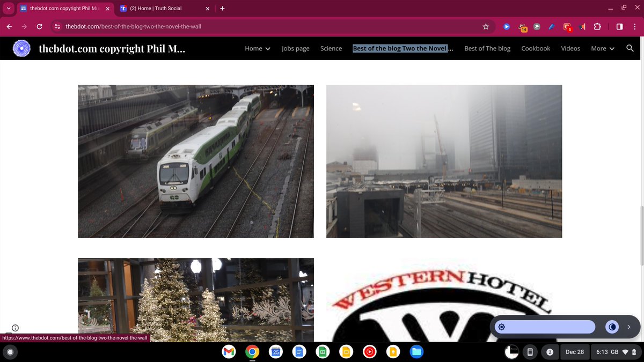This screenshot has height=362, width=644.
Task: Launch Google Slides from the shelf
Action: coord(346,352)
